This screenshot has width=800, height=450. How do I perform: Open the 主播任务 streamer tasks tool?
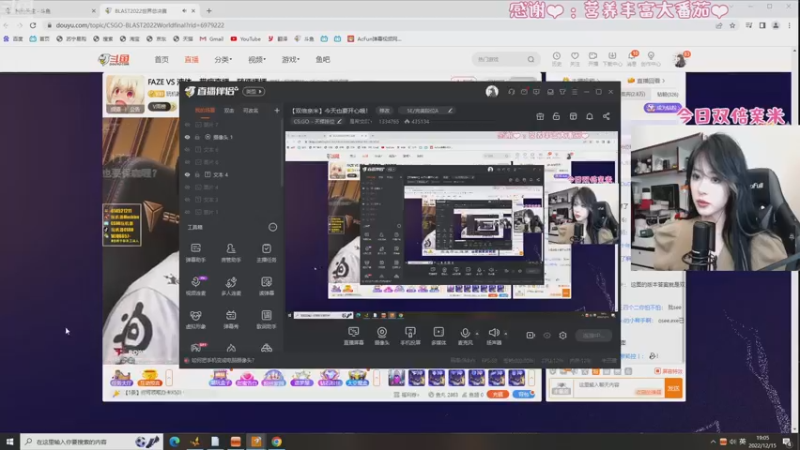tap(266, 253)
